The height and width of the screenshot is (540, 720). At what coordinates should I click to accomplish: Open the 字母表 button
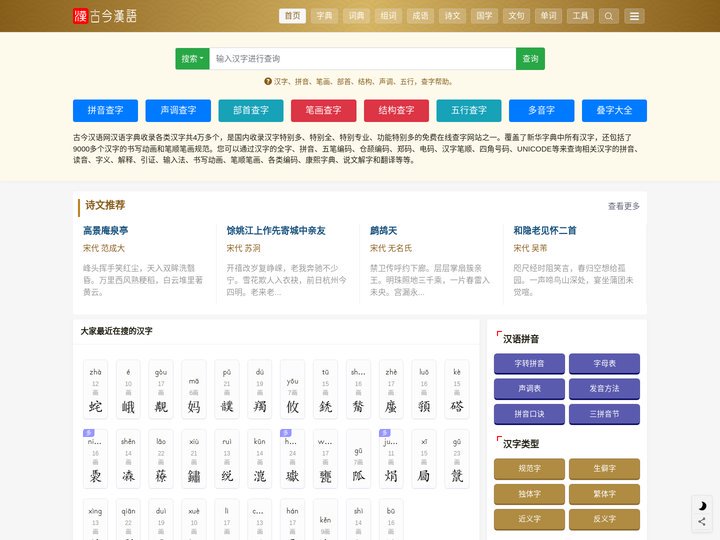click(604, 364)
